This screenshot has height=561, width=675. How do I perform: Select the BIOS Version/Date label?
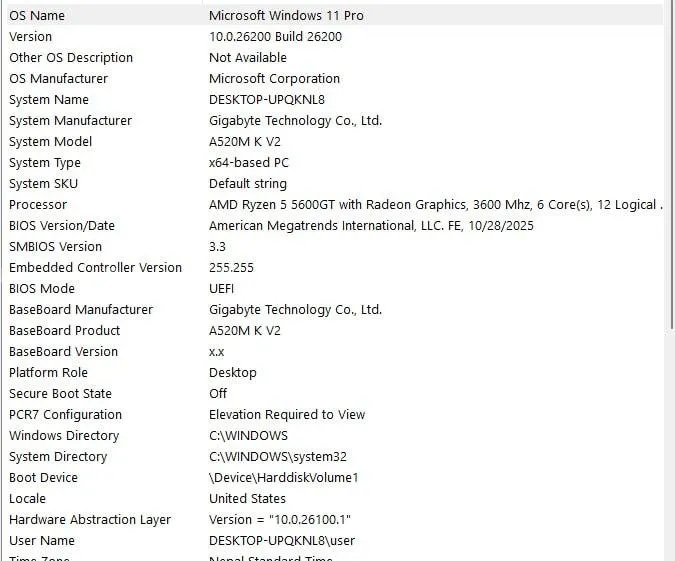pos(62,226)
